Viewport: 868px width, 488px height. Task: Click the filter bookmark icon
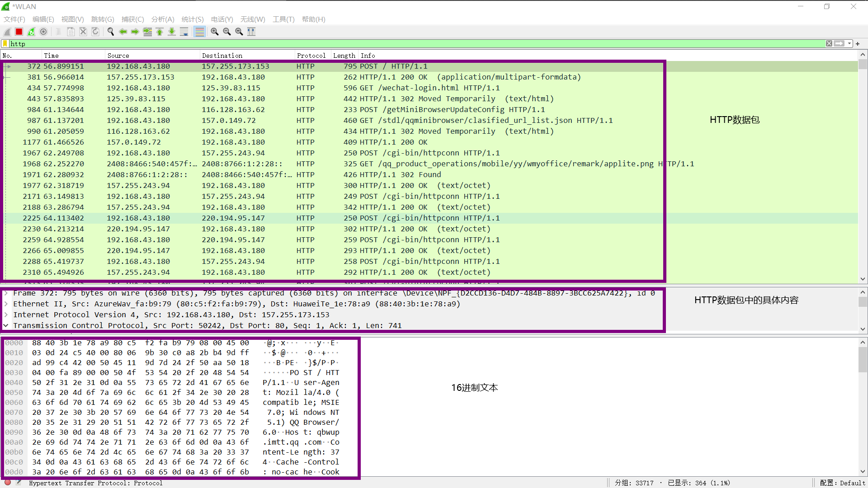click(5, 44)
